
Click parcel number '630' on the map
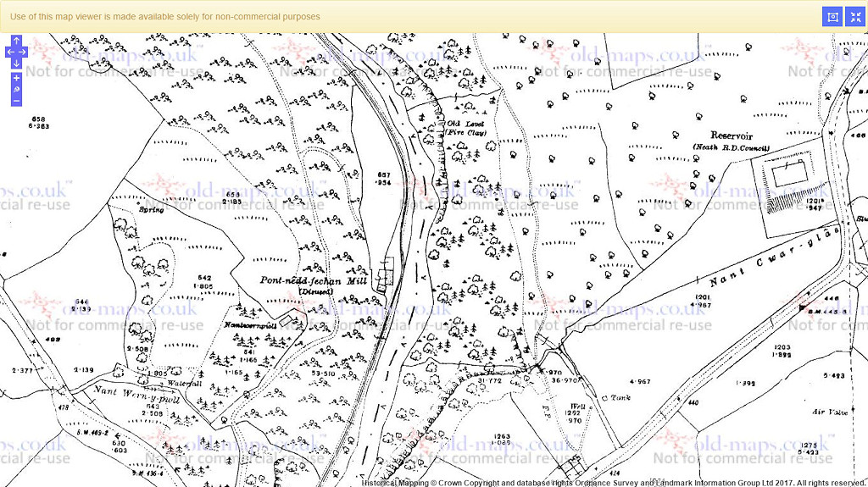coord(119,443)
